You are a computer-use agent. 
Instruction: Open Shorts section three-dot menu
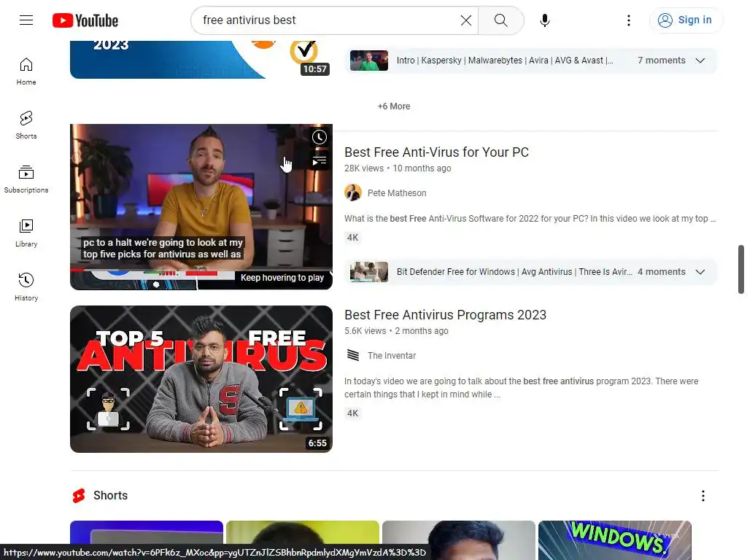pos(703,496)
